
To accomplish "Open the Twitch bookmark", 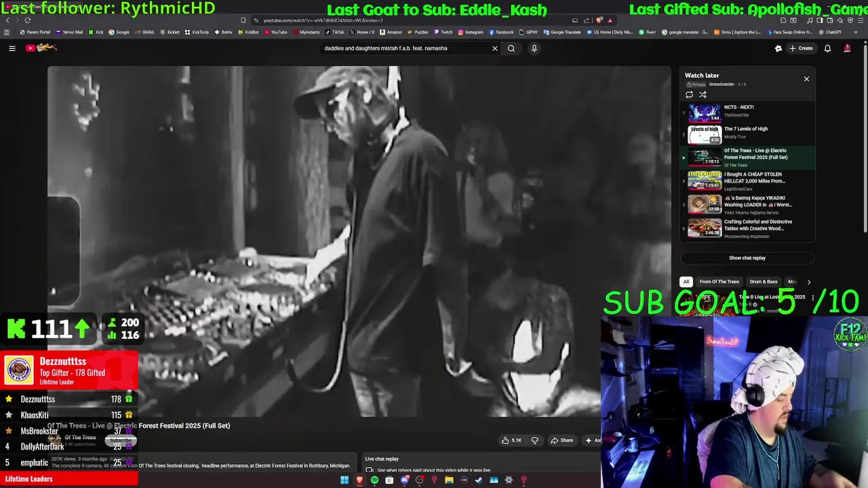I will [443, 32].
